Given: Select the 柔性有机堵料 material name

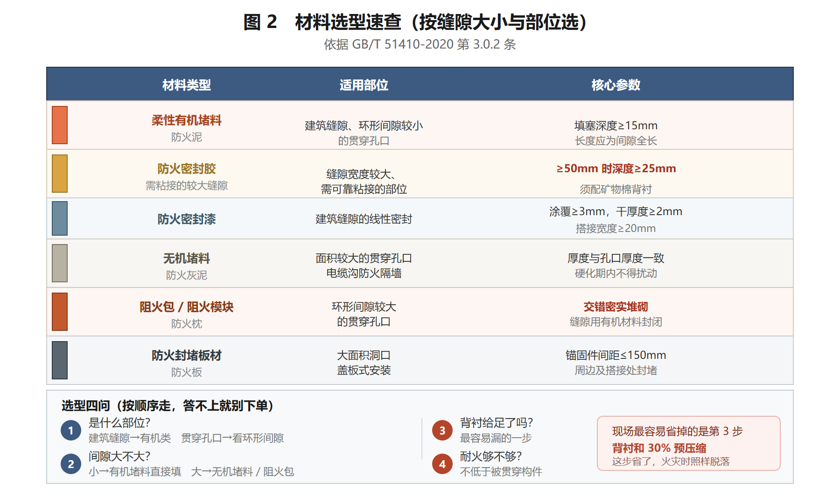Looking at the screenshot, I should 187,120.
